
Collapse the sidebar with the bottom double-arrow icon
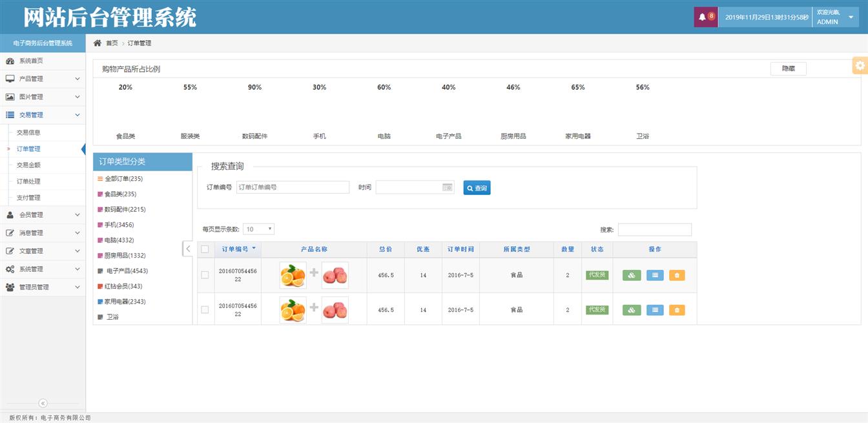43,403
